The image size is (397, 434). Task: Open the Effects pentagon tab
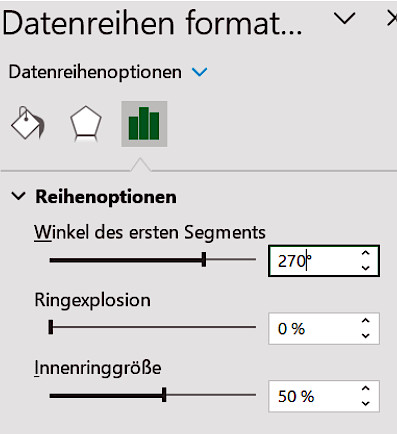click(86, 123)
